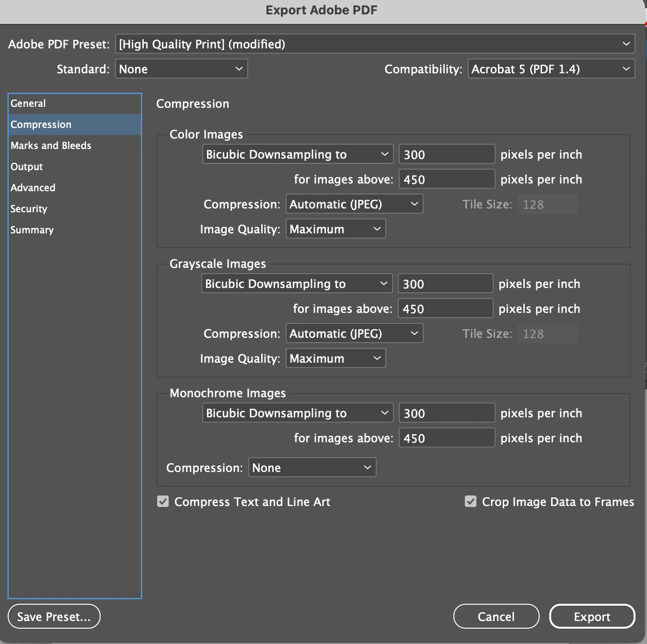Open Color Images Compression dropdown
Image resolution: width=647 pixels, height=644 pixels.
tap(354, 204)
